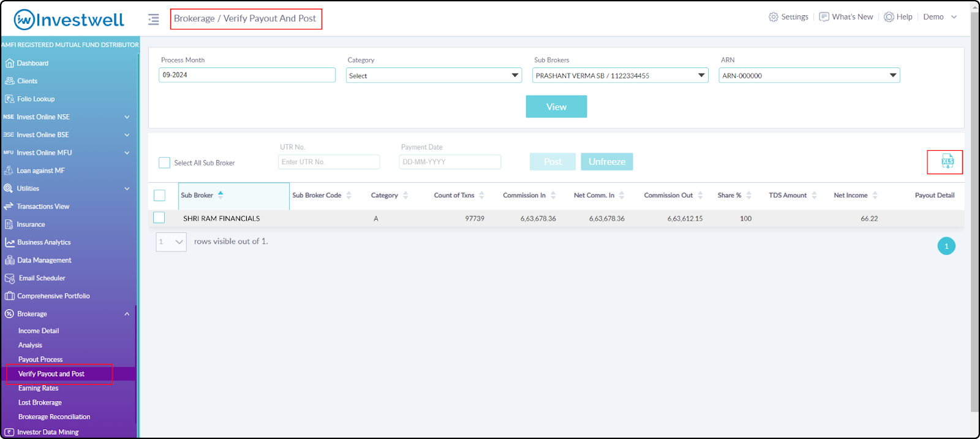Select Verify Payout and Post item
Screen dimensions: 980x439
point(51,374)
